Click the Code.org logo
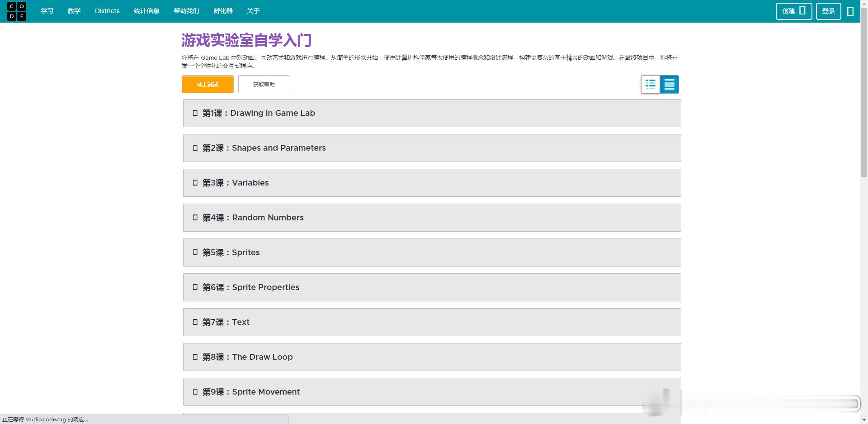The width and height of the screenshot is (868, 424). click(x=17, y=11)
